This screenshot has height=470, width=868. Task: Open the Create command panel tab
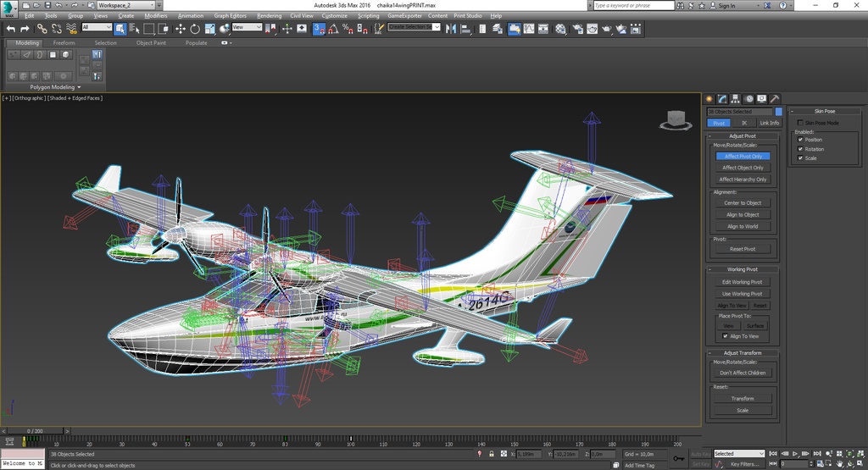[709, 99]
